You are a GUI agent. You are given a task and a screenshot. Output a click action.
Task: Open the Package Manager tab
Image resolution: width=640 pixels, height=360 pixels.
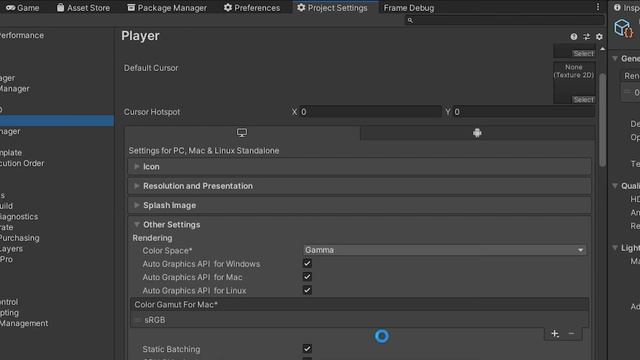coord(167,7)
